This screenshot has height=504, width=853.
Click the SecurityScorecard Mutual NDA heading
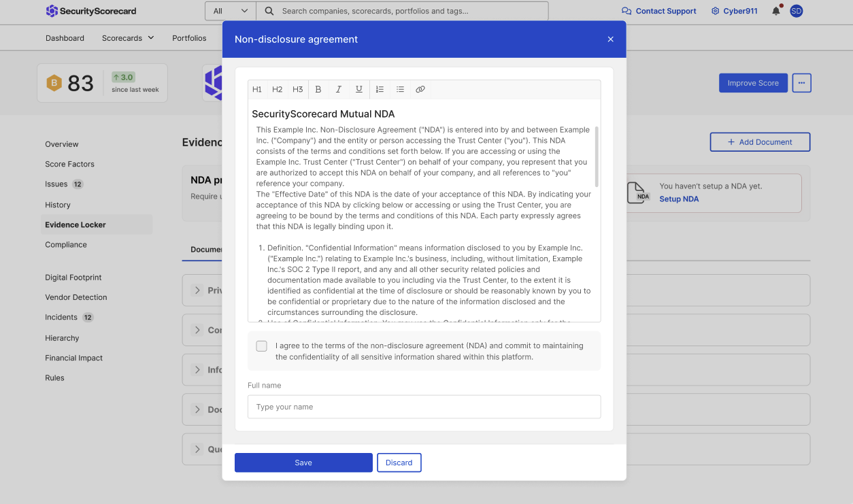coord(323,114)
